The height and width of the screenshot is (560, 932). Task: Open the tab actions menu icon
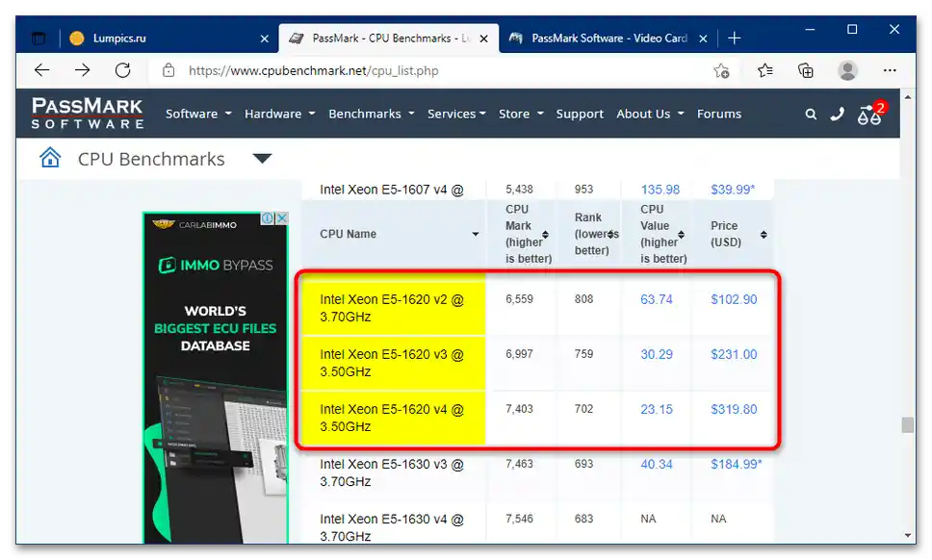[x=39, y=38]
